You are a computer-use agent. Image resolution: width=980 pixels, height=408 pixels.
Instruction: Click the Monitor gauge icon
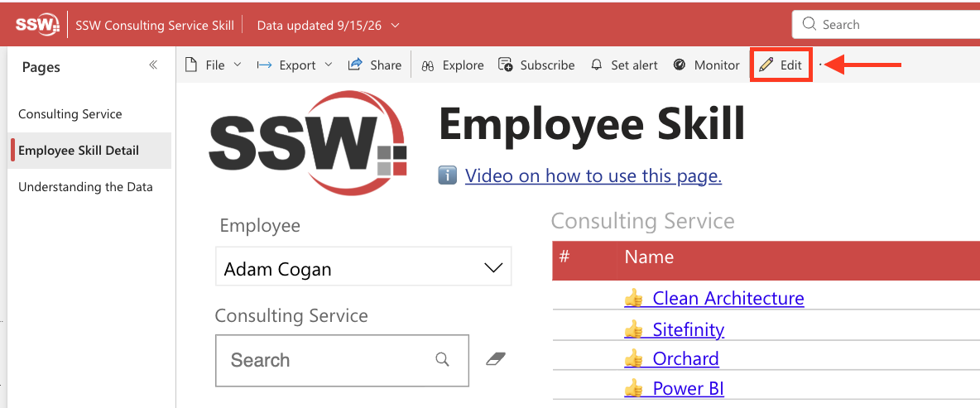[x=680, y=65]
